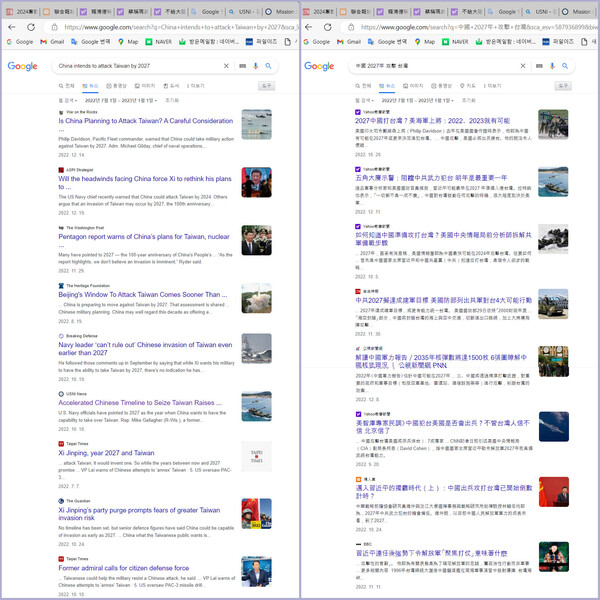Clear the left search box with X icon
Image resolution: width=600 pixels, height=600 pixels.
click(x=228, y=66)
